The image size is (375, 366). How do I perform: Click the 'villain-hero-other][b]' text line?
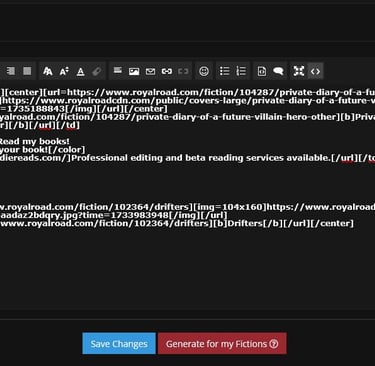pos(187,117)
